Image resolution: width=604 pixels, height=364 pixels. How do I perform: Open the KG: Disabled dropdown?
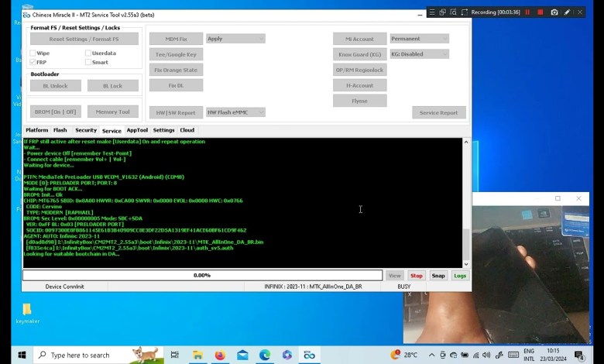click(x=419, y=54)
